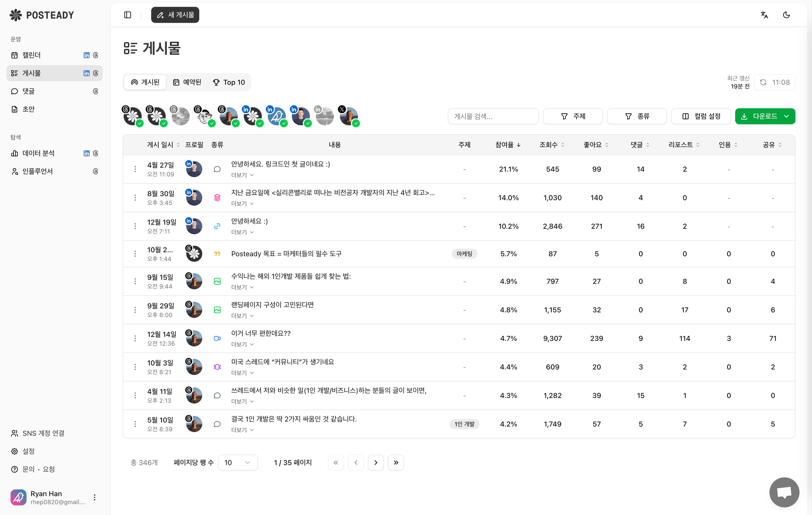Click the 새 게시물 button
Screen dimensions: 812x515
pos(175,15)
